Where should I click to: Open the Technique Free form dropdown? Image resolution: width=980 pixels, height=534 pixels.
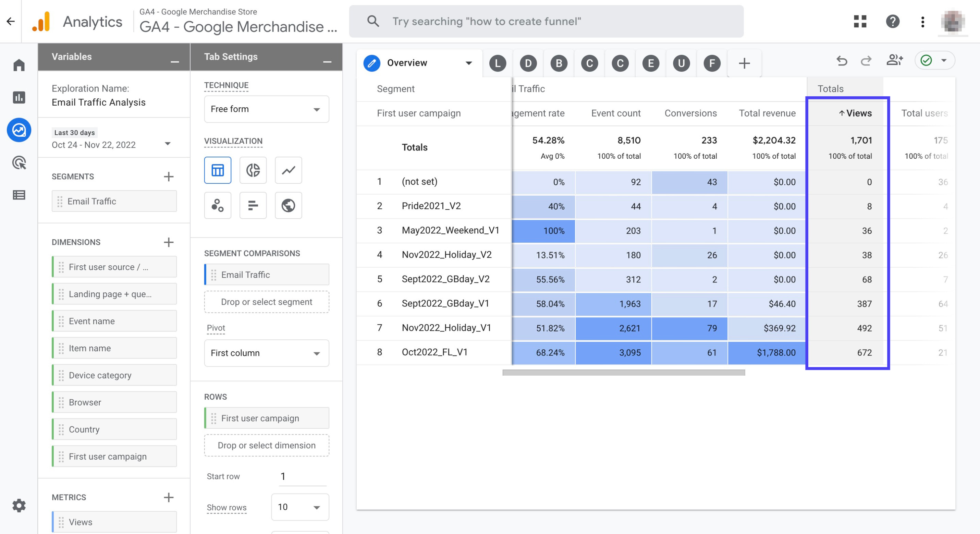click(266, 109)
